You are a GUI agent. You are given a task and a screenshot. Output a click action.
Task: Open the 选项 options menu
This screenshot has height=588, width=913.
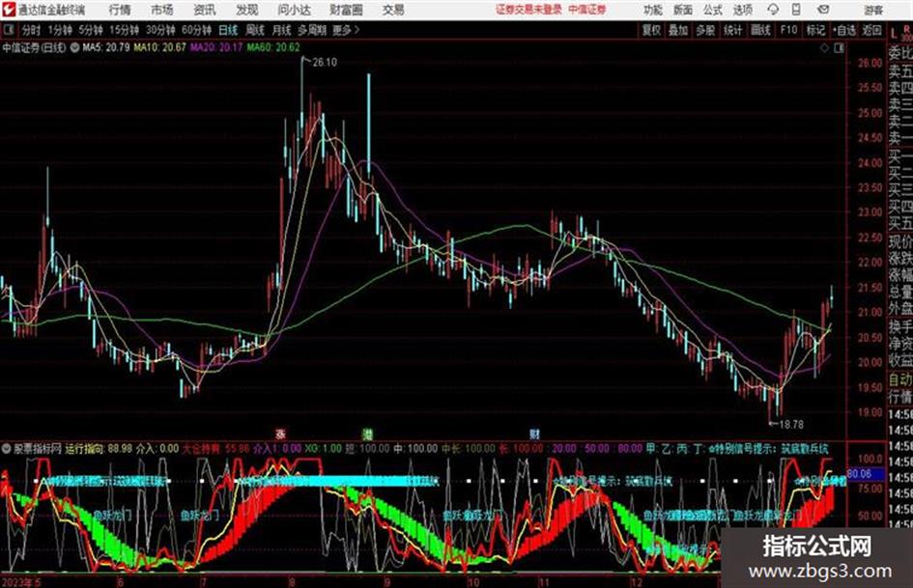pos(742,10)
